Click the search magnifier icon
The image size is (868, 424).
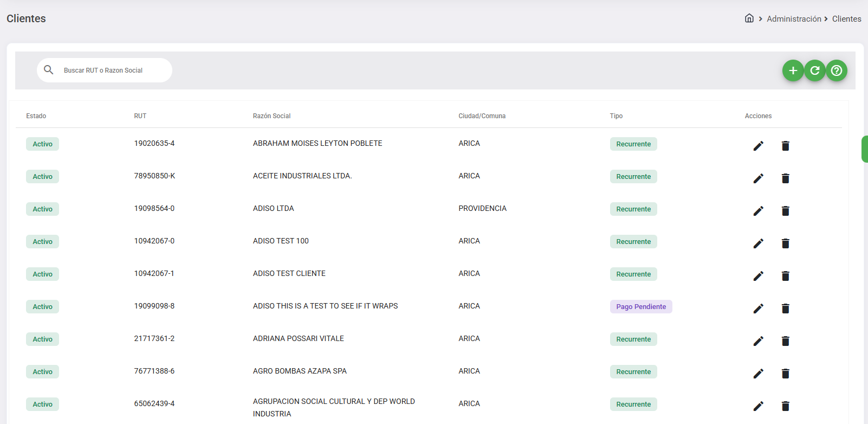coord(49,70)
